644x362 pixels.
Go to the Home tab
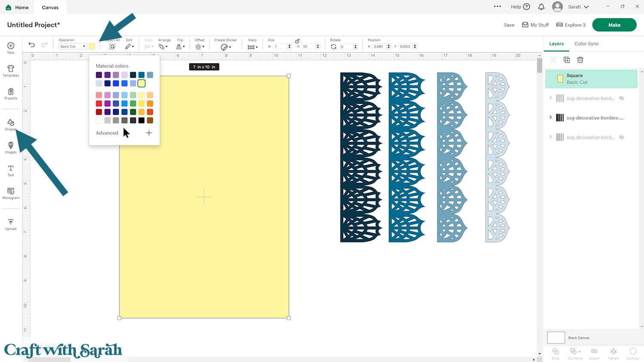[17, 7]
